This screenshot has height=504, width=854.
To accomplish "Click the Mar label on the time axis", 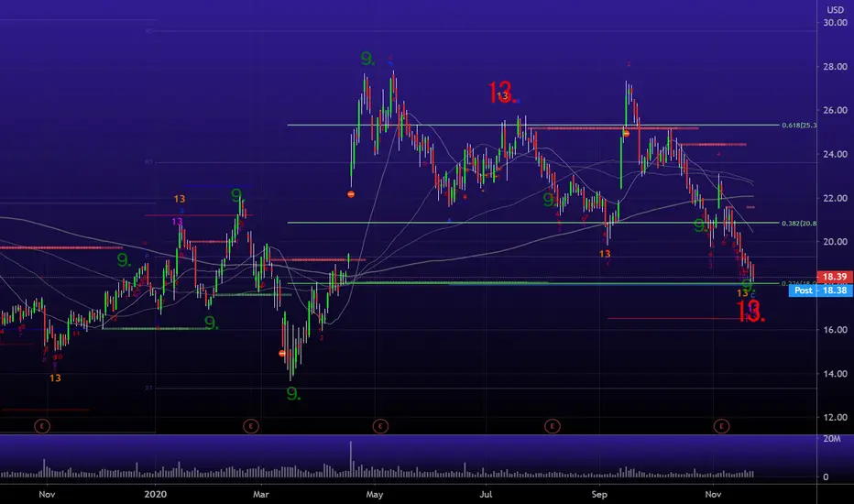I will tap(261, 494).
